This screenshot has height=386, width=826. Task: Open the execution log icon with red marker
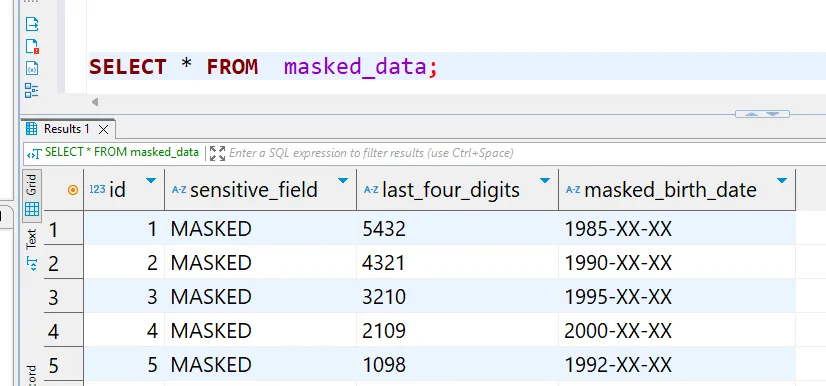coord(32,46)
